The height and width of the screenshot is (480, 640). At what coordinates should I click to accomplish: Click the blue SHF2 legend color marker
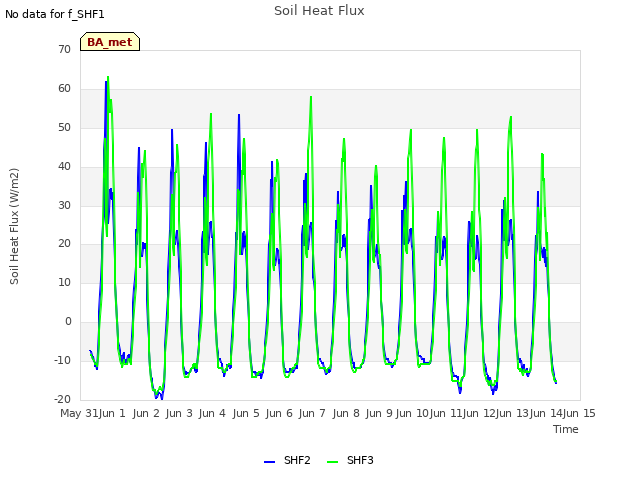click(x=269, y=462)
